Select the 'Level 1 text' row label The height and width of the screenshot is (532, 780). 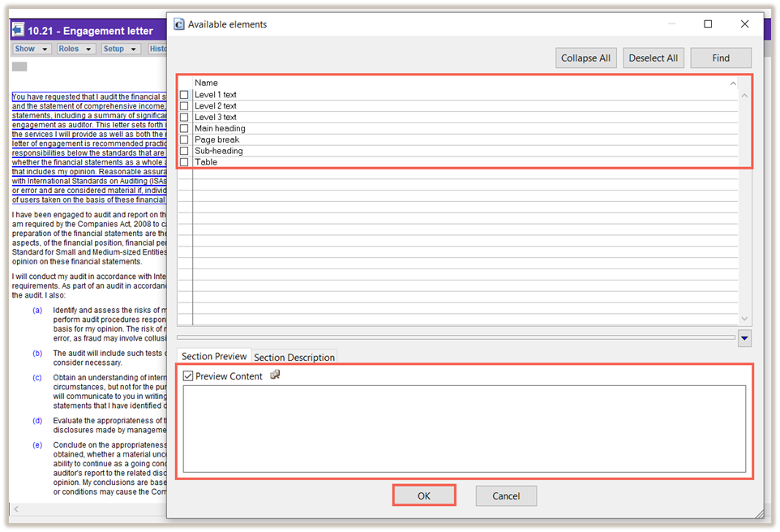tap(216, 95)
